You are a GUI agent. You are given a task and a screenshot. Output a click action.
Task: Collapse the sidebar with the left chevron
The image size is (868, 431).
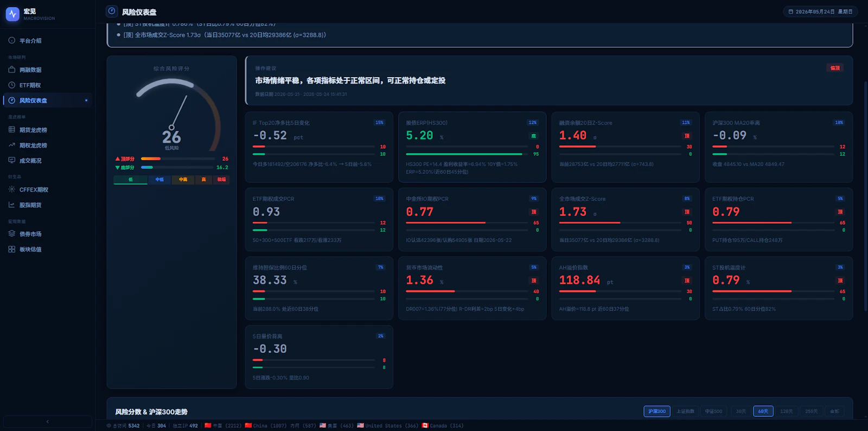[47, 422]
